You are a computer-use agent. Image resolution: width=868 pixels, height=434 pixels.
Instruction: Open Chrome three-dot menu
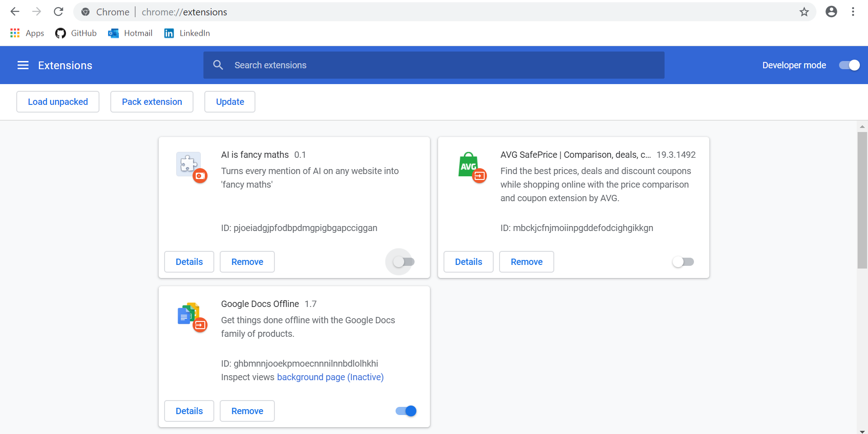[853, 12]
